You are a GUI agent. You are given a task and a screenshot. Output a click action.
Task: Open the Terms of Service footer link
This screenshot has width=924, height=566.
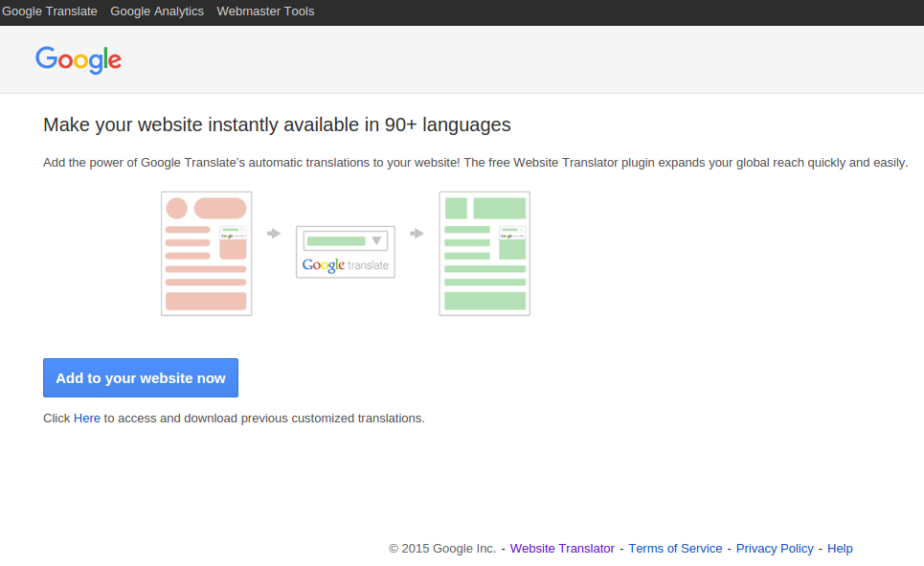coord(675,549)
